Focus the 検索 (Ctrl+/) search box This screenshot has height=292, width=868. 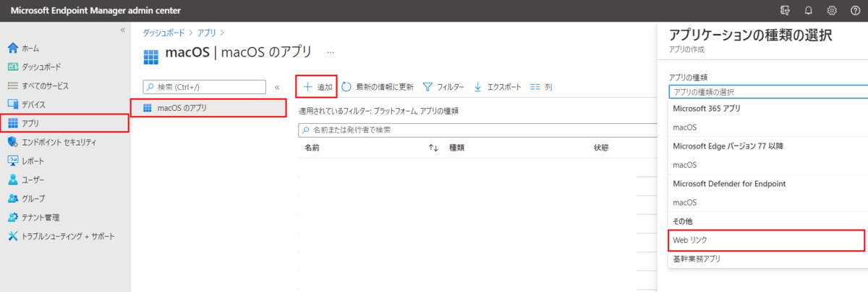click(205, 87)
